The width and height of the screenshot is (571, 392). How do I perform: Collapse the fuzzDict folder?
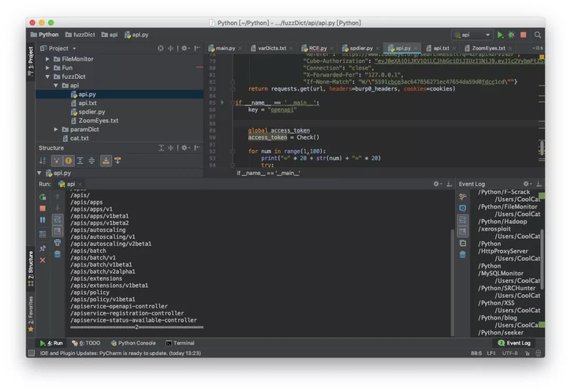pyautogui.click(x=48, y=77)
